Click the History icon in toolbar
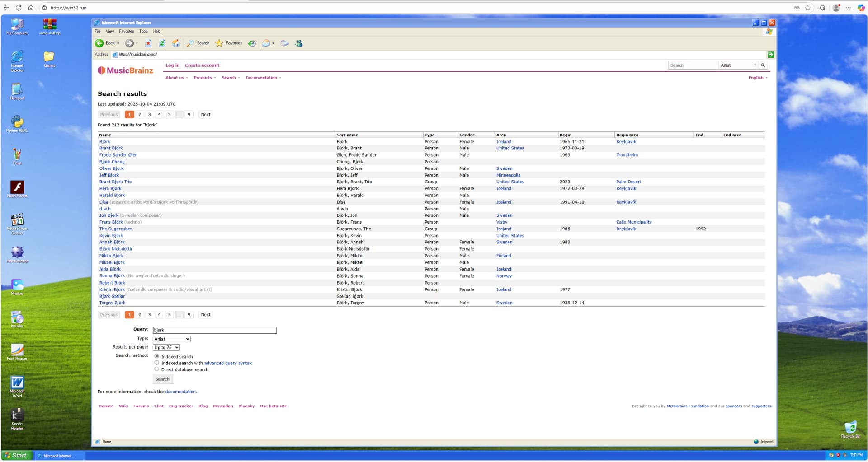Screen dimensions: 868x462 click(252, 43)
